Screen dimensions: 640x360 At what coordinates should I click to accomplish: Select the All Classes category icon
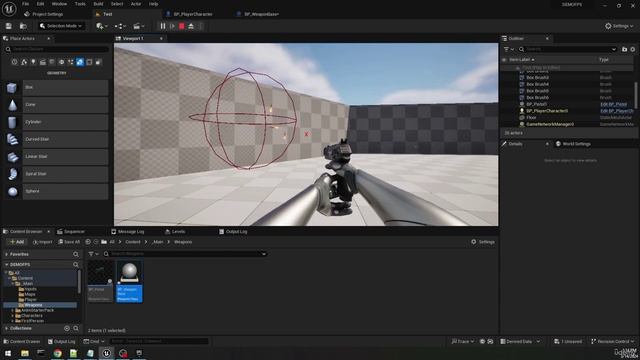[99, 62]
